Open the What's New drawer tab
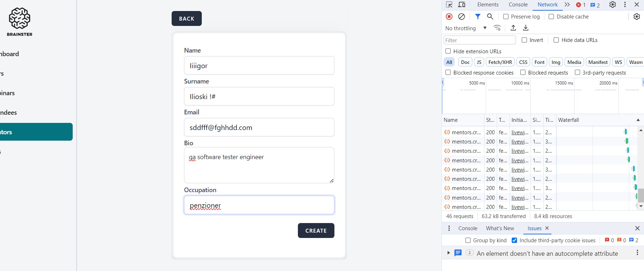The height and width of the screenshot is (271, 644). coord(500,228)
